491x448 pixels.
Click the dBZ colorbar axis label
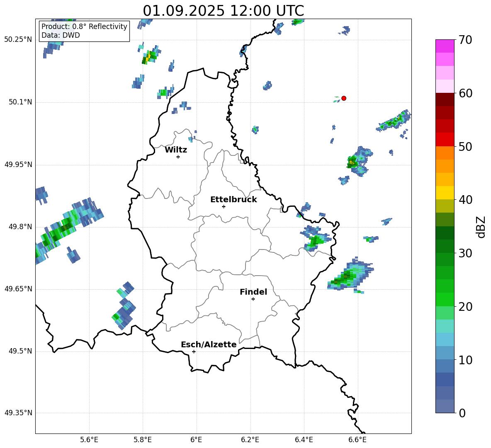click(x=481, y=227)
